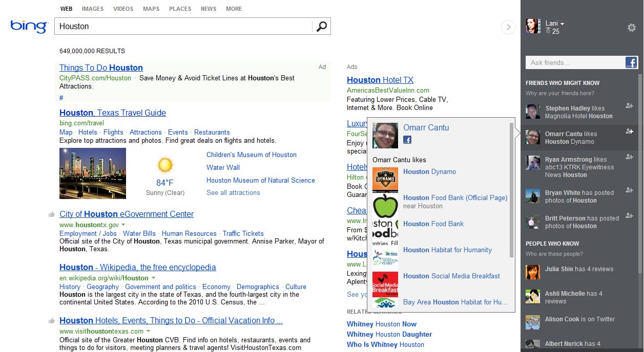Click the Facebook icon beside Ask friends
This screenshot has width=644, height=352.
click(631, 62)
